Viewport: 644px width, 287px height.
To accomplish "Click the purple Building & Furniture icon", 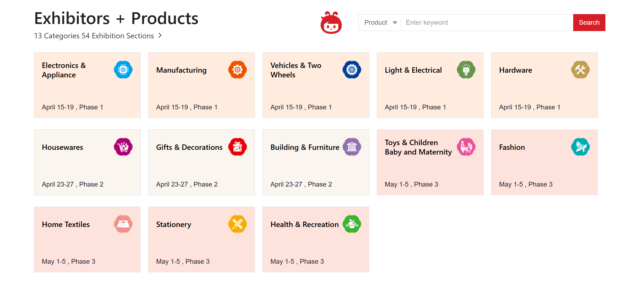I will (x=351, y=147).
